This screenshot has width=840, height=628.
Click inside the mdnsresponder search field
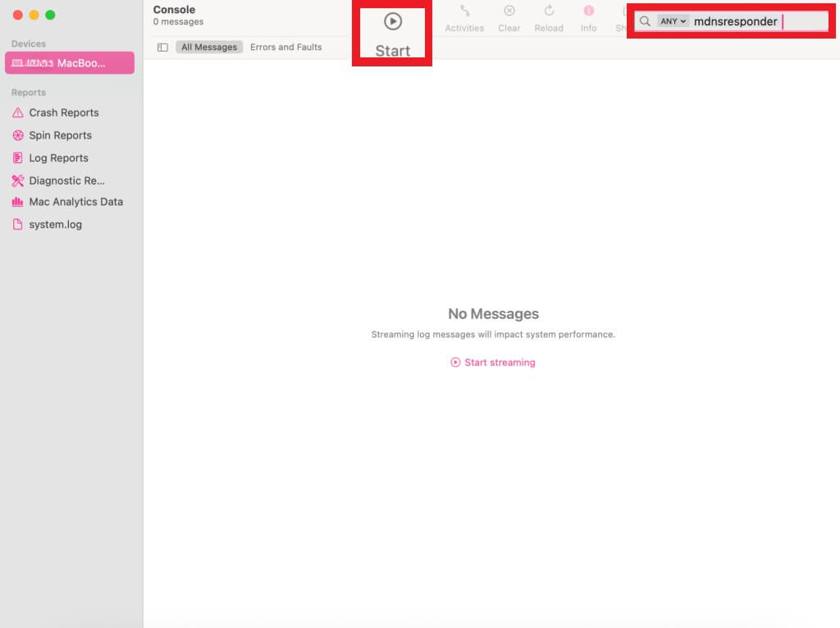point(755,20)
